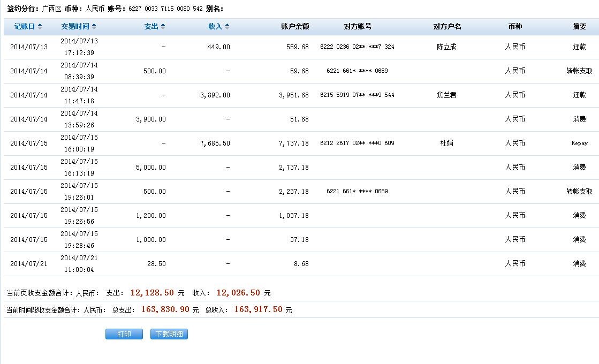
Task: Click the counterparty name 杜娟
Action: tap(447, 143)
